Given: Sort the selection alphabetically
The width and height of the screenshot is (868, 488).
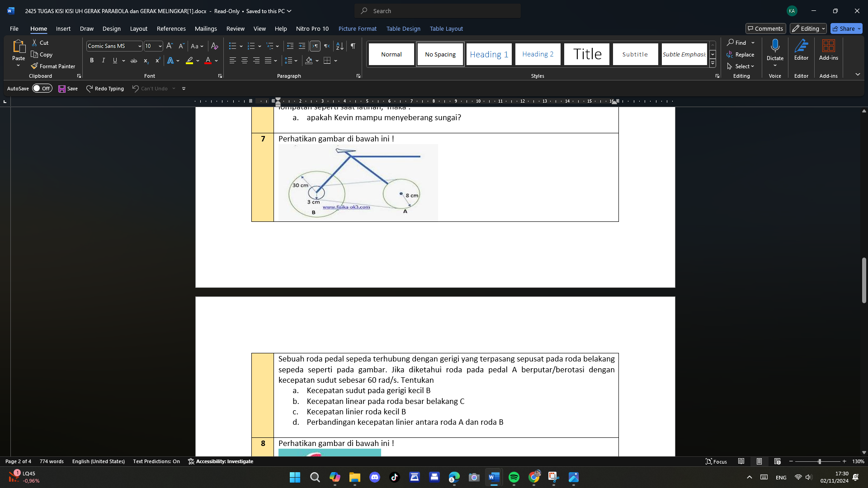Looking at the screenshot, I should coord(340,46).
